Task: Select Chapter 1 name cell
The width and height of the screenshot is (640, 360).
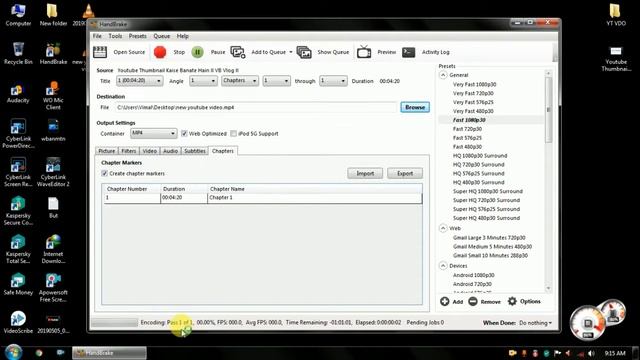Action: (314, 198)
